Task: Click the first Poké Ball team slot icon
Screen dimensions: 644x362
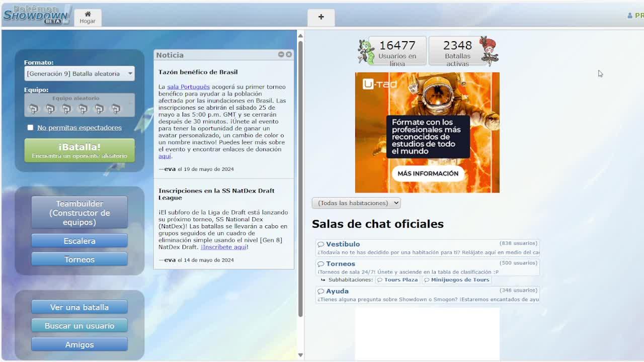Action: (34, 109)
